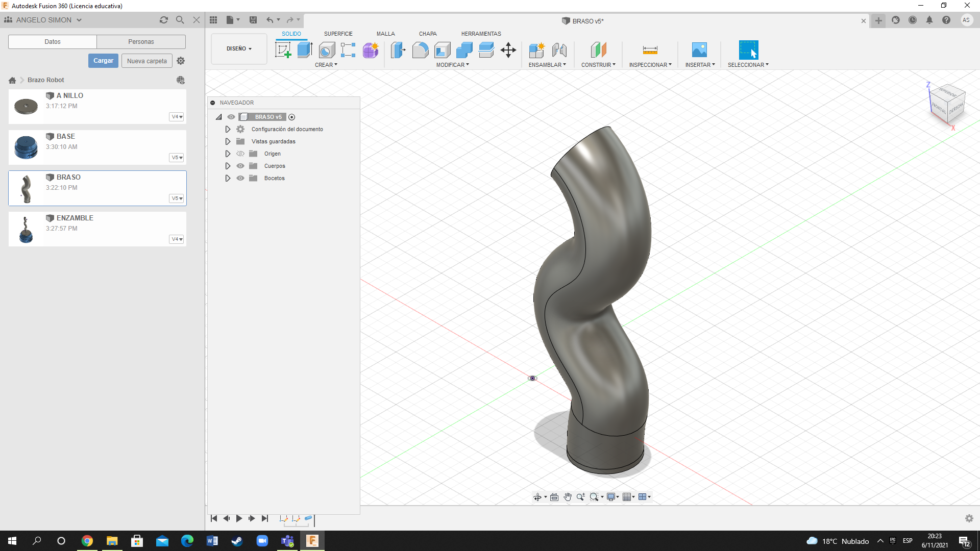The width and height of the screenshot is (980, 551).
Task: Expand the Origen folder
Action: (x=228, y=154)
